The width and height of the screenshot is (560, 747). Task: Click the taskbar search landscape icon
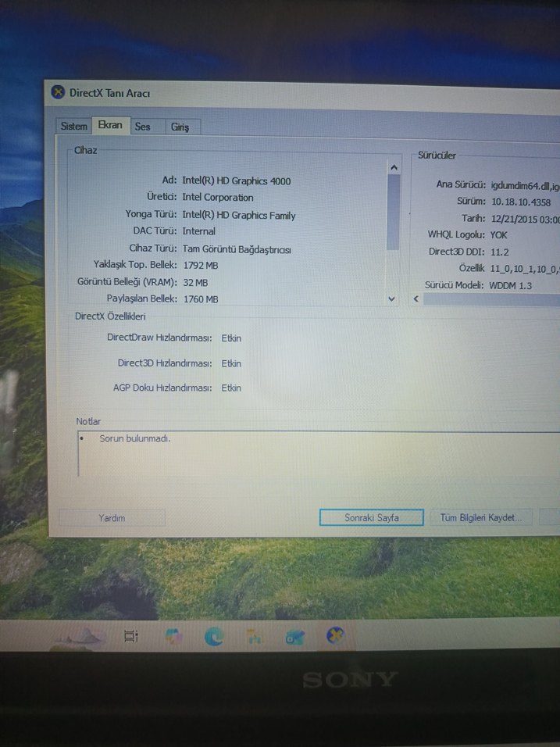tap(77, 638)
